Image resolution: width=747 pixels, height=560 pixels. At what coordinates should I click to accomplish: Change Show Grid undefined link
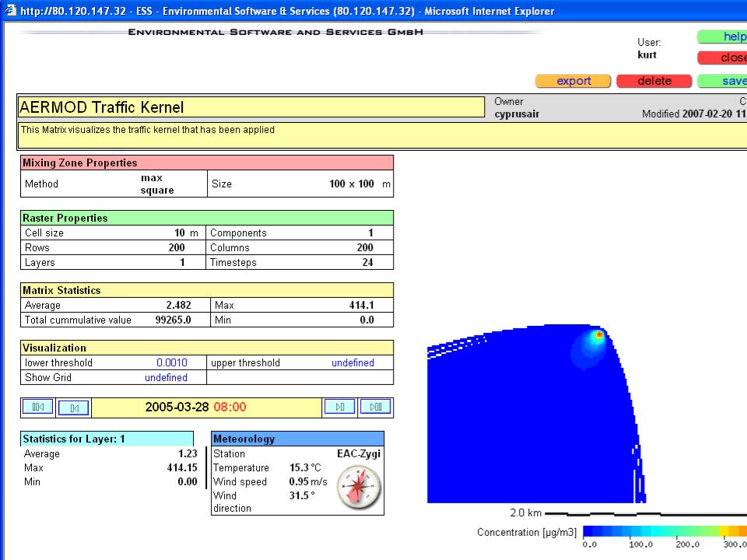[x=166, y=378]
